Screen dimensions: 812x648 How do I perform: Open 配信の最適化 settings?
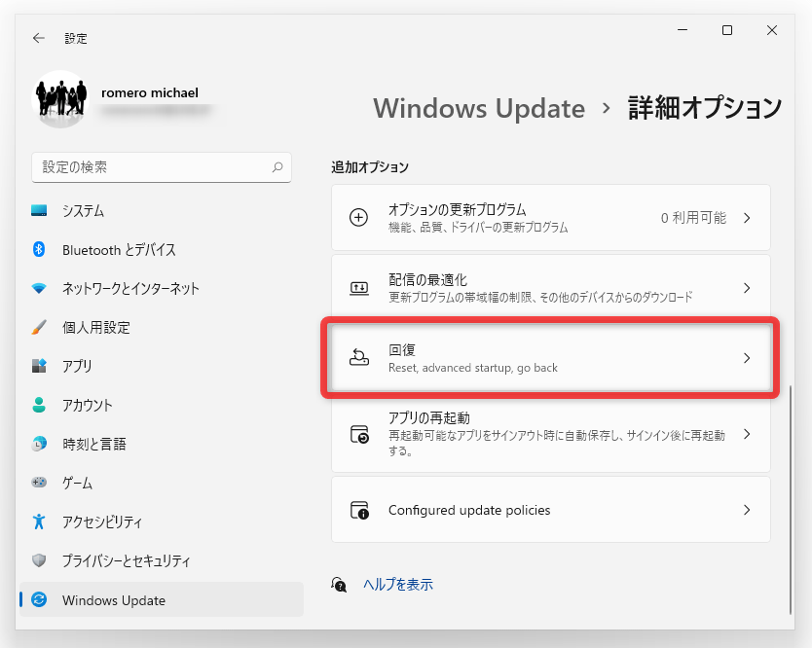(551, 288)
